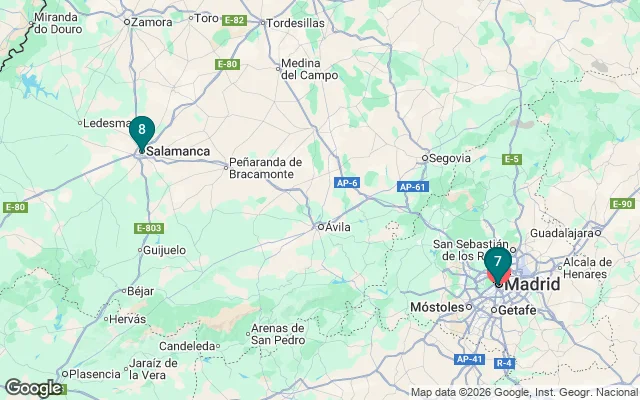Click the AP-6 highway shield
Screen dimensions: 640x400
pyautogui.click(x=347, y=183)
